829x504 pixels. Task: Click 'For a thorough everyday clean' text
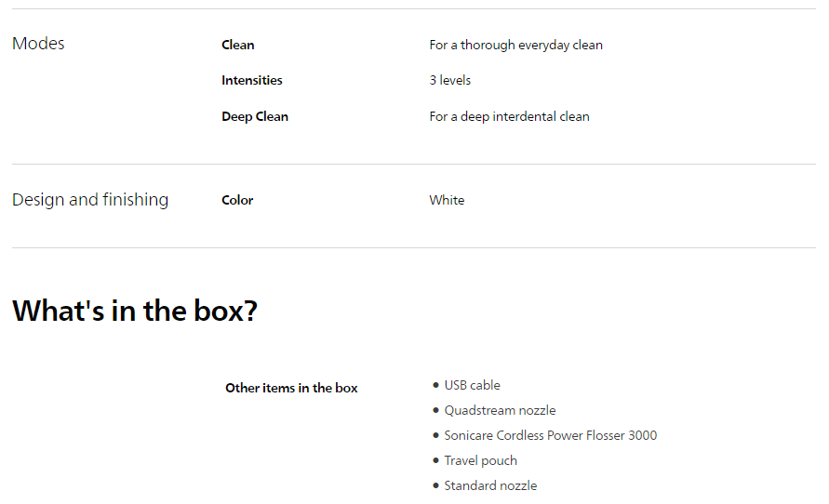point(515,45)
